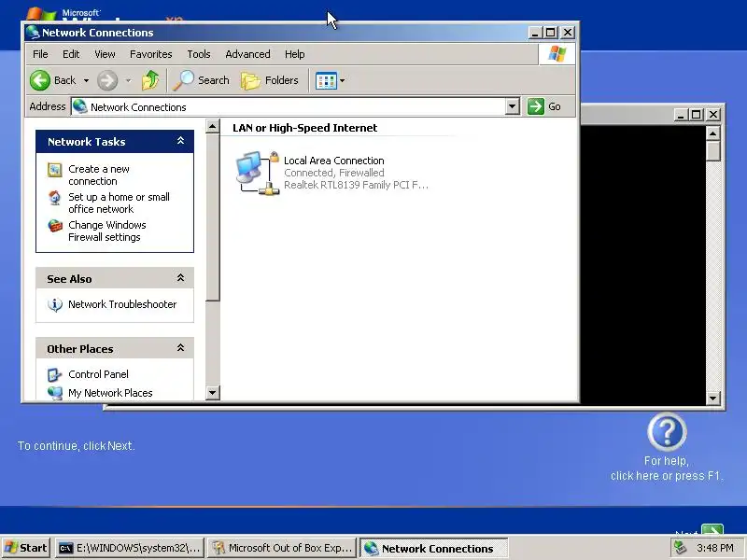The width and height of the screenshot is (747, 560).
Task: Click the command window scroll up arrow
Action: 712,133
